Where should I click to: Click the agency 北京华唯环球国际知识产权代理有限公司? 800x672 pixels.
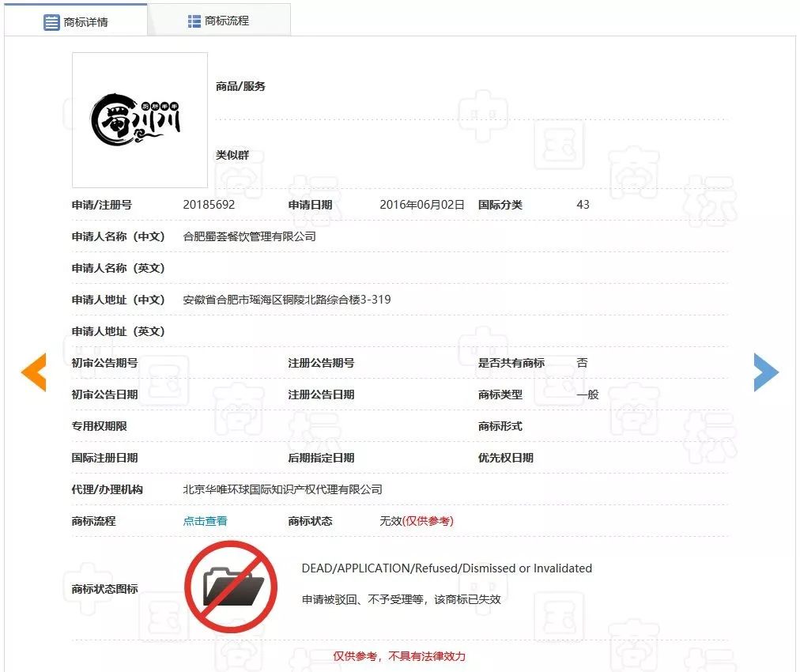[282, 489]
